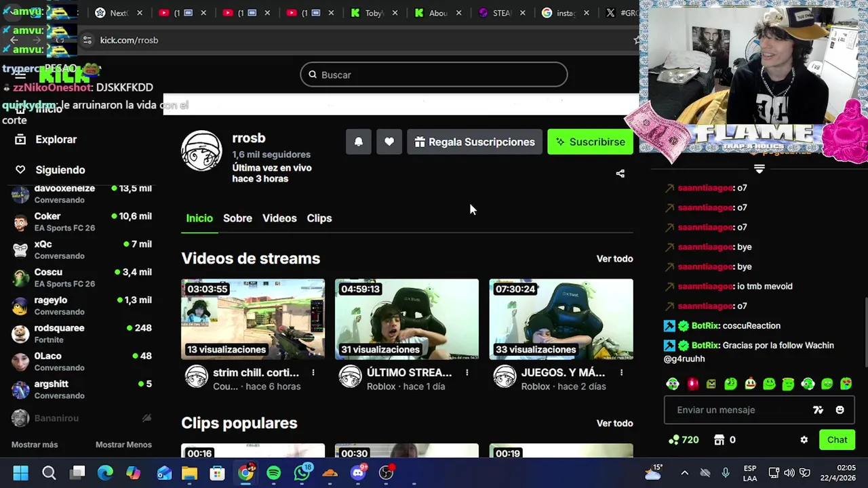This screenshot has width=868, height=488.
Task: Open Explorar in the sidebar
Action: point(56,140)
